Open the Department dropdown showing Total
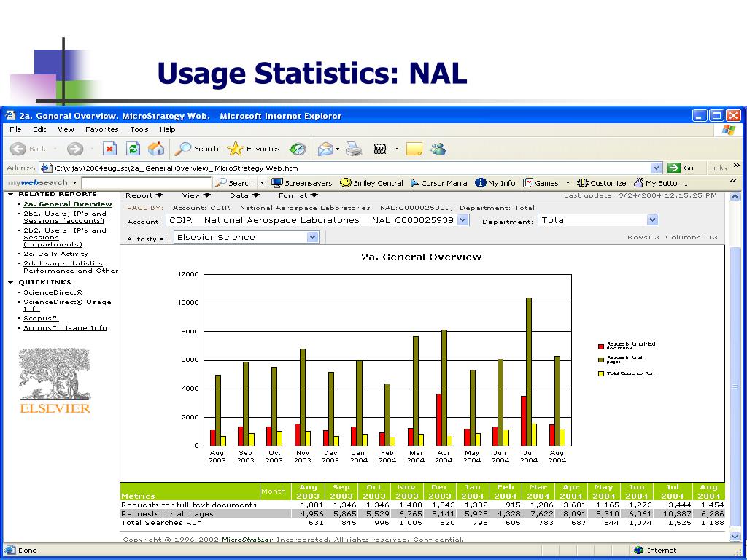 [x=653, y=220]
